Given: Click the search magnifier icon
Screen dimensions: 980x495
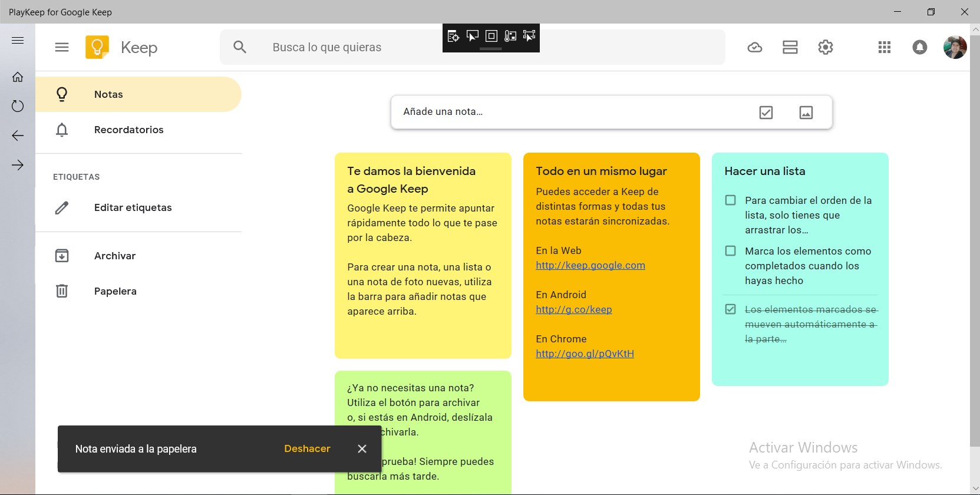Looking at the screenshot, I should pos(240,47).
